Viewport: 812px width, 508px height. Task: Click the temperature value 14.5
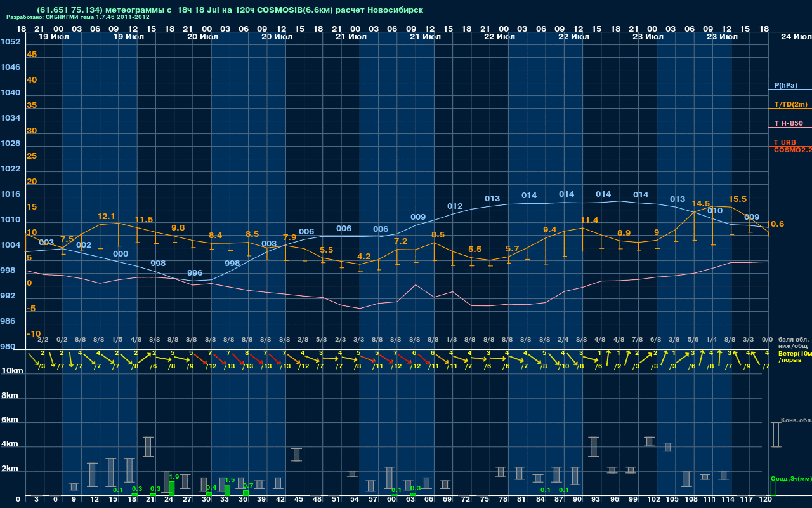coord(701,204)
